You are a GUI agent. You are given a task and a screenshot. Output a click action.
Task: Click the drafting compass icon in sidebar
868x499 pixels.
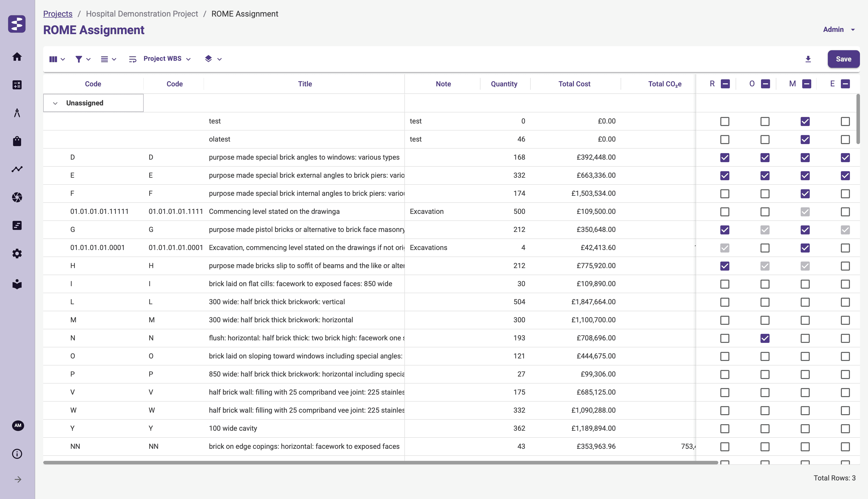[17, 113]
